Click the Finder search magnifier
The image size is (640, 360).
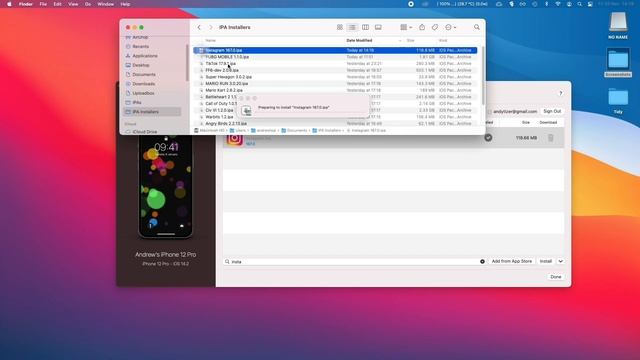pyautogui.click(x=477, y=27)
